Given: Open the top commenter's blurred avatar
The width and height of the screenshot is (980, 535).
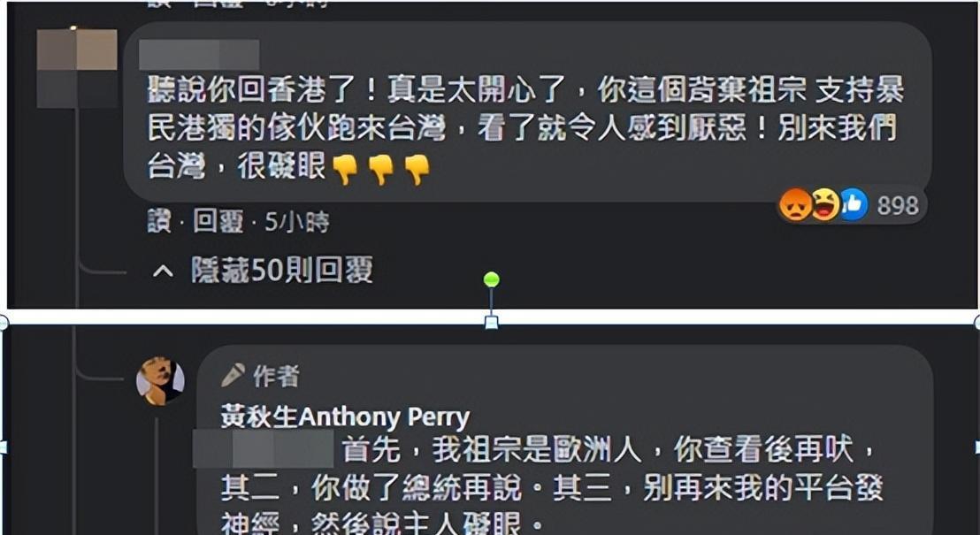Looking at the screenshot, I should 77,68.
